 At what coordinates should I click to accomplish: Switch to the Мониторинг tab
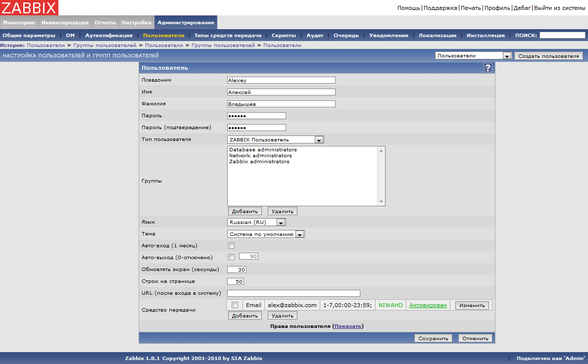pyautogui.click(x=19, y=22)
